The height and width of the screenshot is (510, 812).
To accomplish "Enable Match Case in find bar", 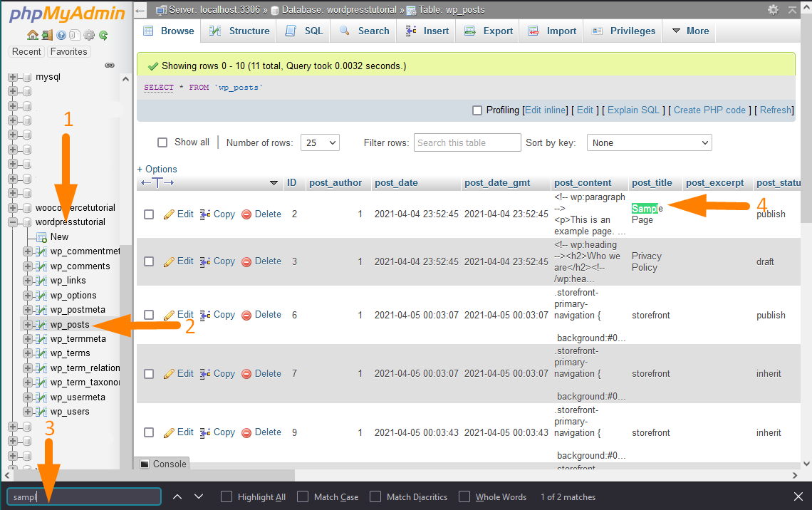I will [x=303, y=496].
